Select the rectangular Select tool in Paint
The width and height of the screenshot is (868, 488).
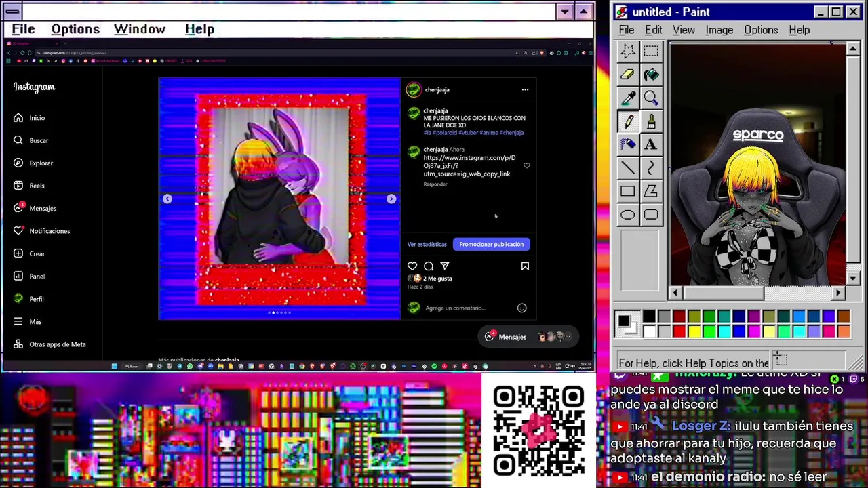point(651,51)
